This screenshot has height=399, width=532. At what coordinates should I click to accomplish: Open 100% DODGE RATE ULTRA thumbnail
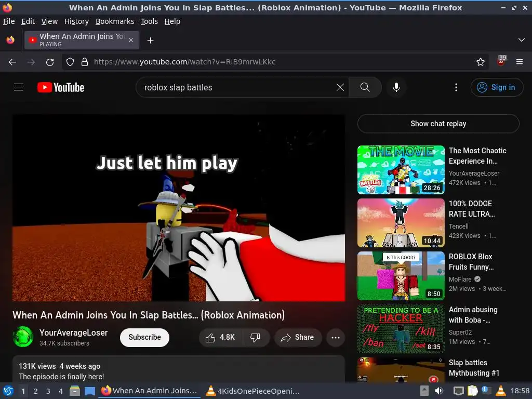point(401,223)
